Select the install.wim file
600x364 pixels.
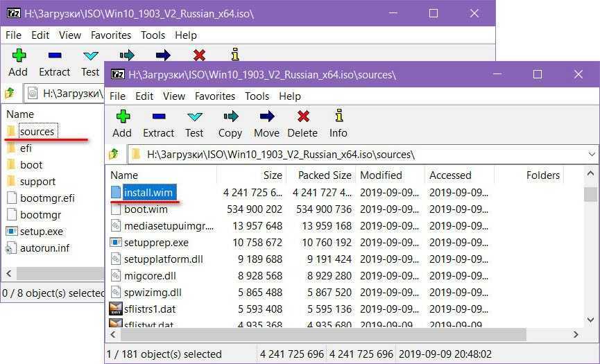148,192
